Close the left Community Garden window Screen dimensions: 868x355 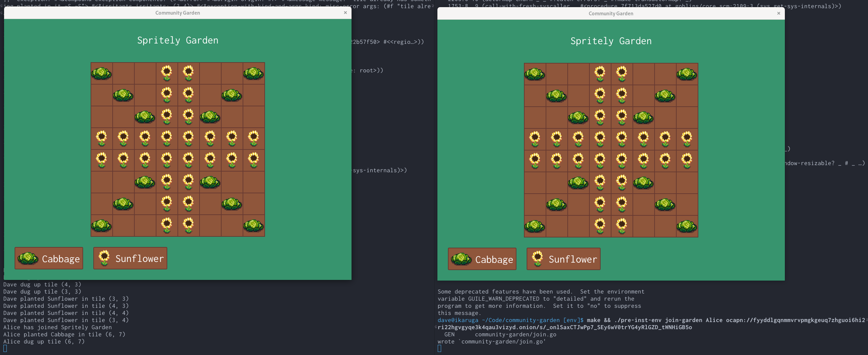pos(345,13)
